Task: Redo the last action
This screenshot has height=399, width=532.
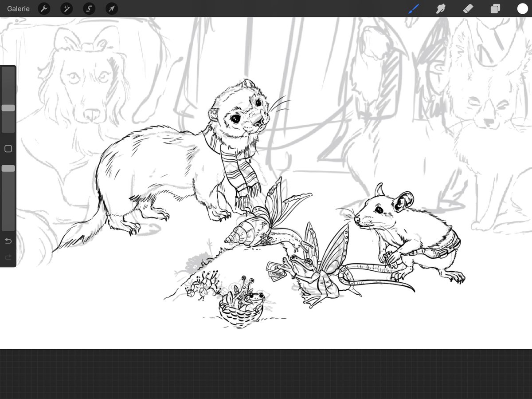Action: [8, 257]
